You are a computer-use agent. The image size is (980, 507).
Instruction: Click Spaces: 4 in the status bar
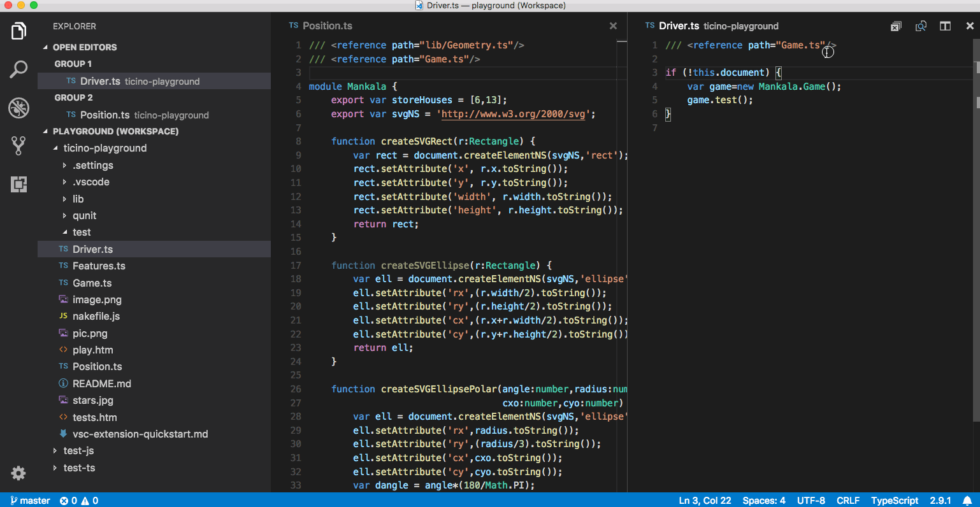(x=763, y=501)
